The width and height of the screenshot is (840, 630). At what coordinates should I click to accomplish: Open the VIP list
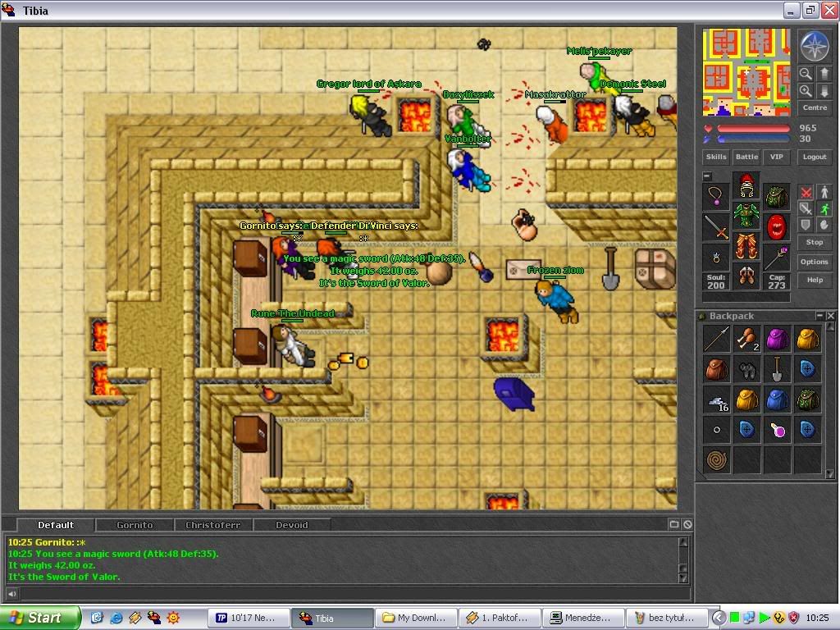point(776,157)
